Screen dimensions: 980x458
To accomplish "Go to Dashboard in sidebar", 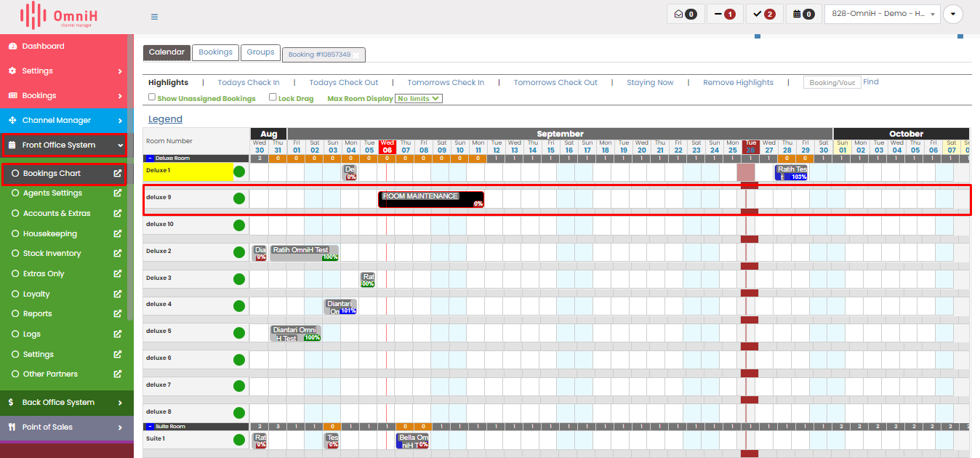I will pos(43,46).
